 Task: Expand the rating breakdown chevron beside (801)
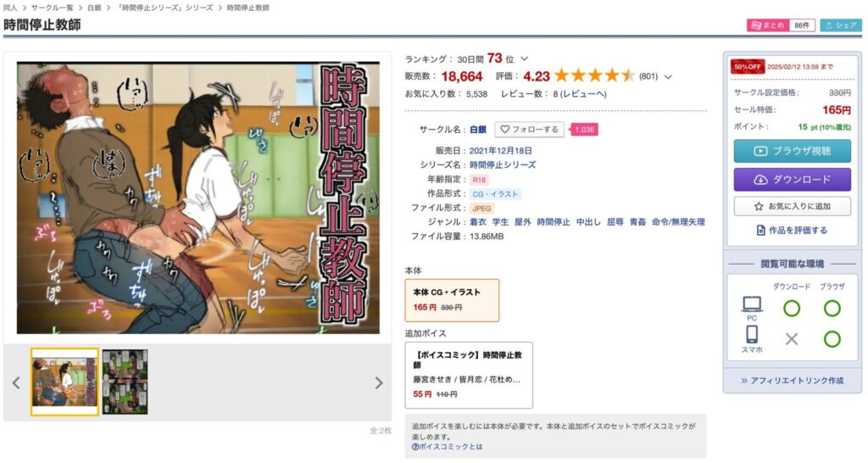pyautogui.click(x=668, y=77)
